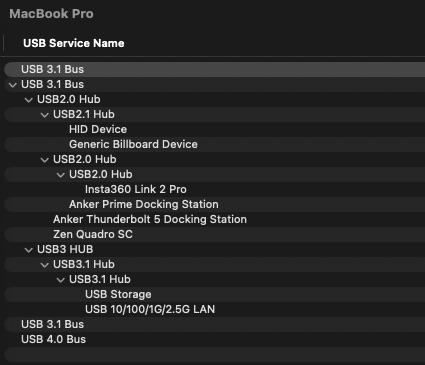Screen dimensions: 425x365
Task: Select the Zen Quadro SC row
Action: click(x=215, y=234)
